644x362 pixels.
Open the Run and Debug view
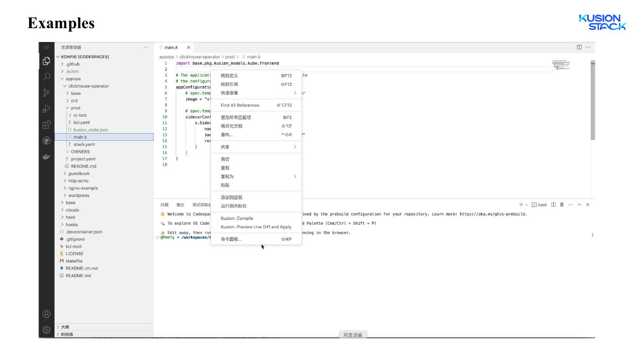47,109
